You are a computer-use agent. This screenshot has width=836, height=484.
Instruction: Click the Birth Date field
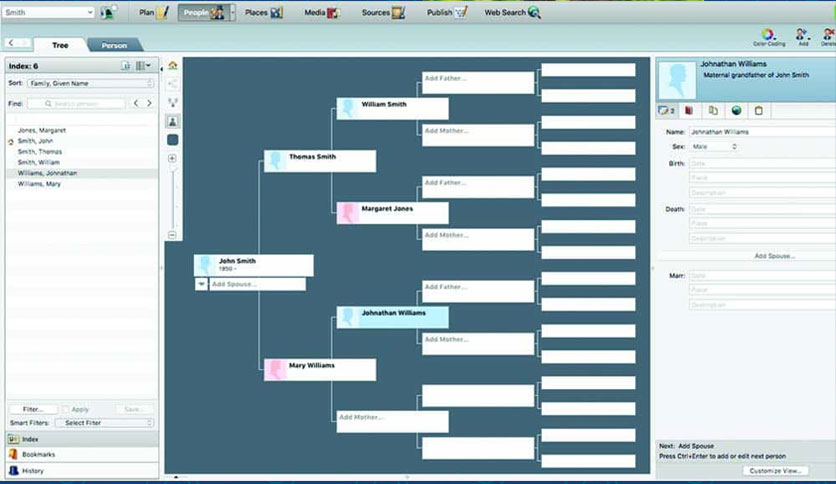[762, 164]
